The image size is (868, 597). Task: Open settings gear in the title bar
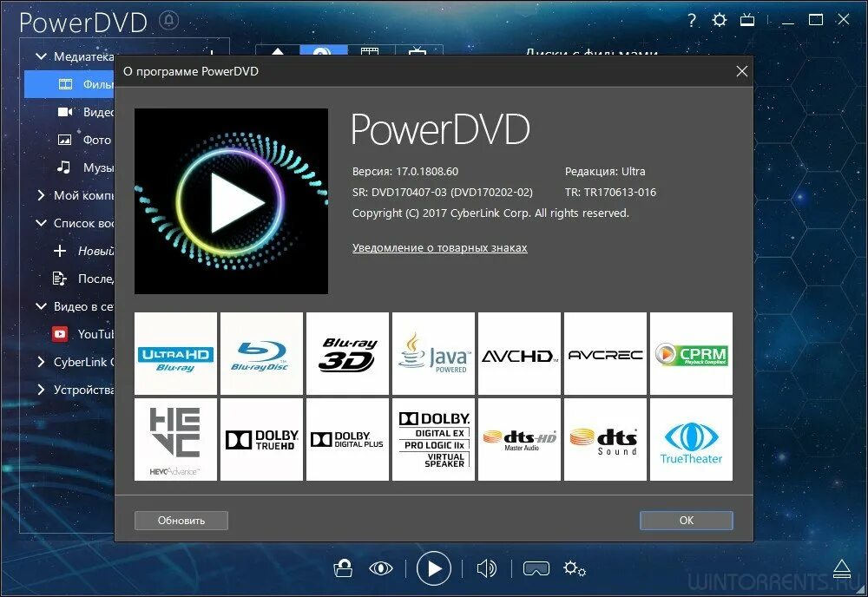click(719, 21)
